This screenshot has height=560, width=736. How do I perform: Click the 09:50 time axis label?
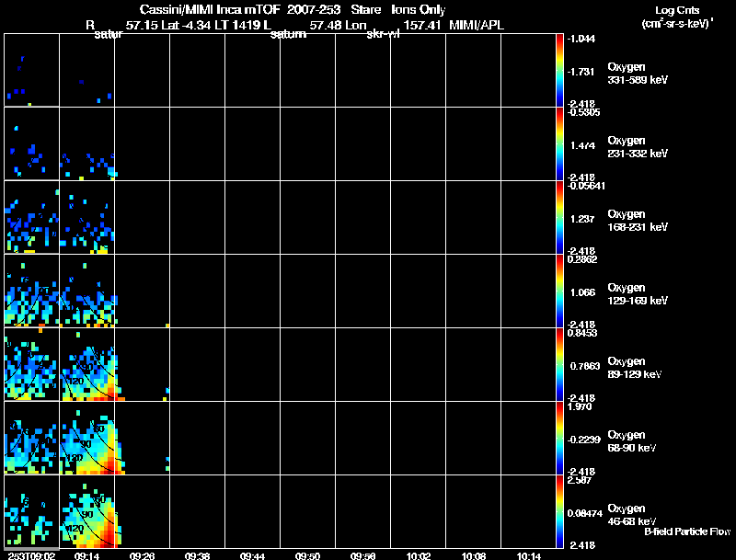[x=307, y=555]
